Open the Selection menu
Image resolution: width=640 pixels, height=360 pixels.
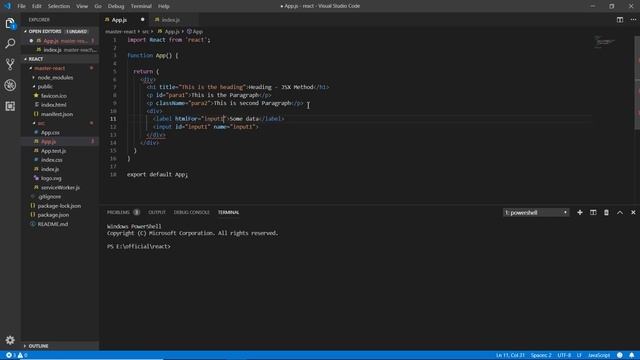point(59,6)
